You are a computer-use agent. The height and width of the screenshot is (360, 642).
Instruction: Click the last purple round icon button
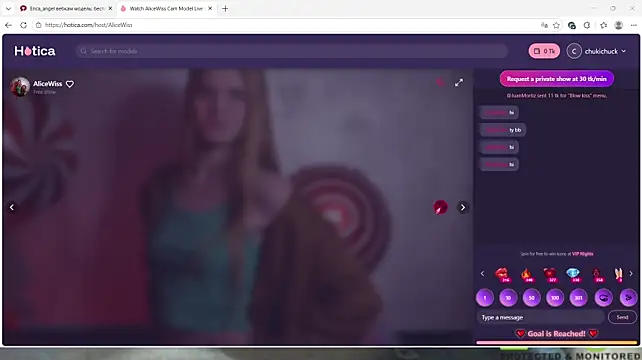click(628, 298)
